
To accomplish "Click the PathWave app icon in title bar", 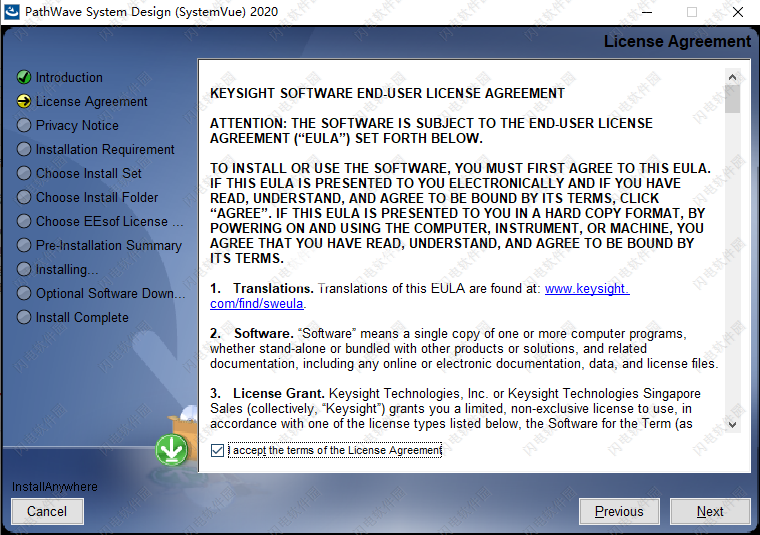I will (x=12, y=12).
